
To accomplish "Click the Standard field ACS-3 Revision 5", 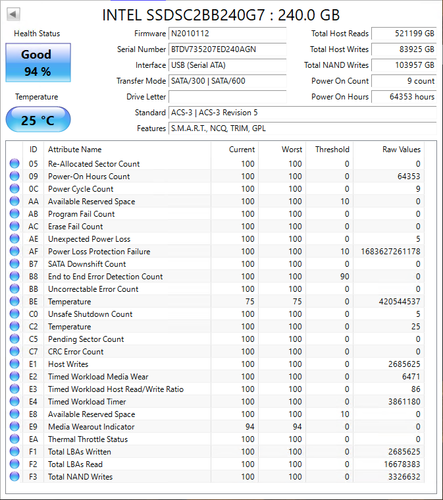I will 303,113.
